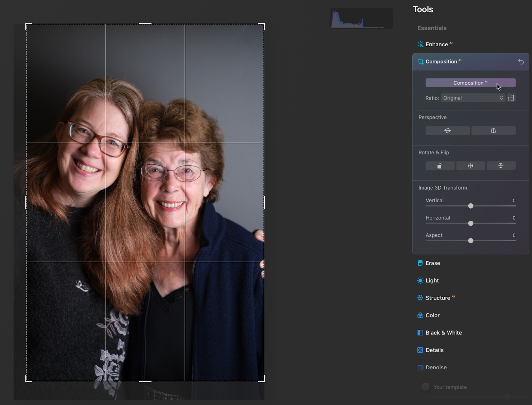Expand the Black & White tool

click(444, 333)
